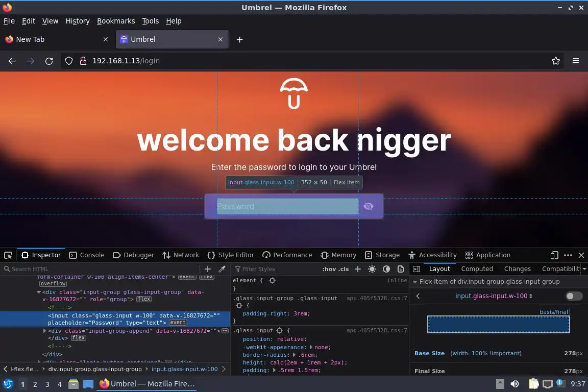Open DevTools customize ellipsis menu

[x=568, y=255]
